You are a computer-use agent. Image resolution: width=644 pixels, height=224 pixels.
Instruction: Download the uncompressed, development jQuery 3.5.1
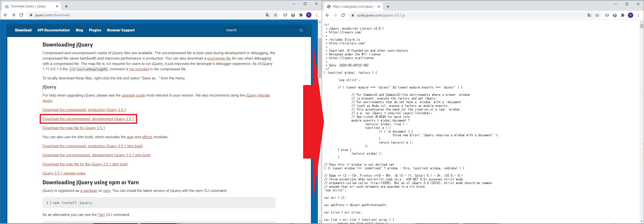[x=88, y=119]
